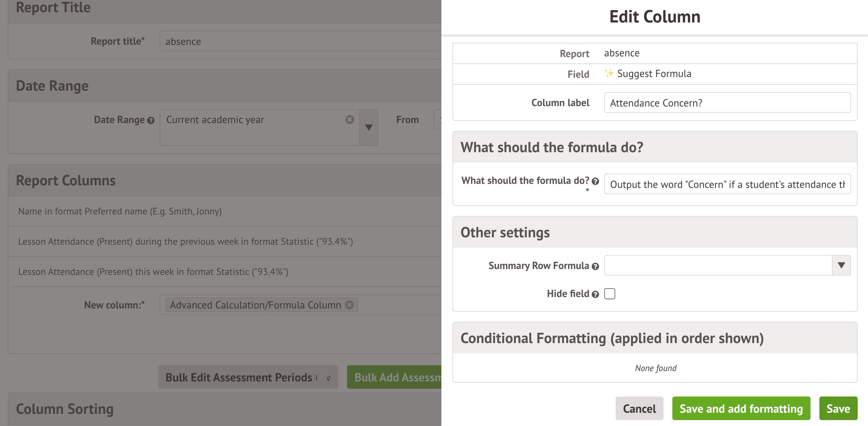Open the New column selector field
868x426 pixels.
coord(398,305)
